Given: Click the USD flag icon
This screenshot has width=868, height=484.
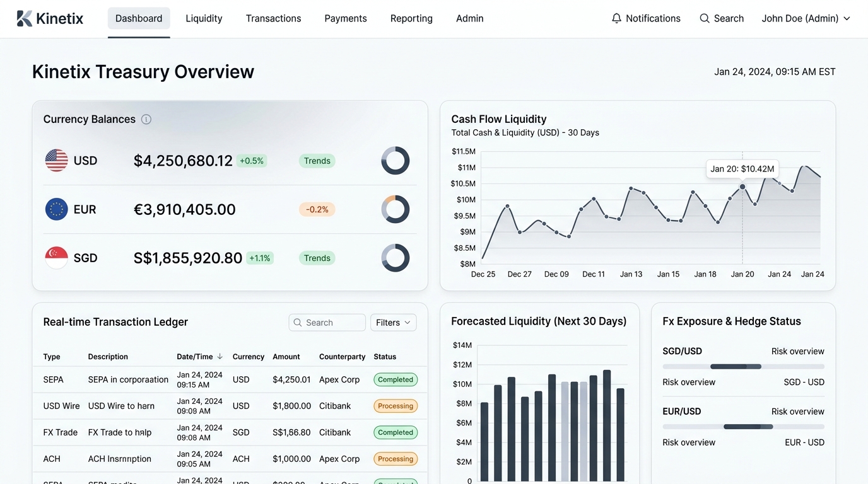Looking at the screenshot, I should (57, 161).
